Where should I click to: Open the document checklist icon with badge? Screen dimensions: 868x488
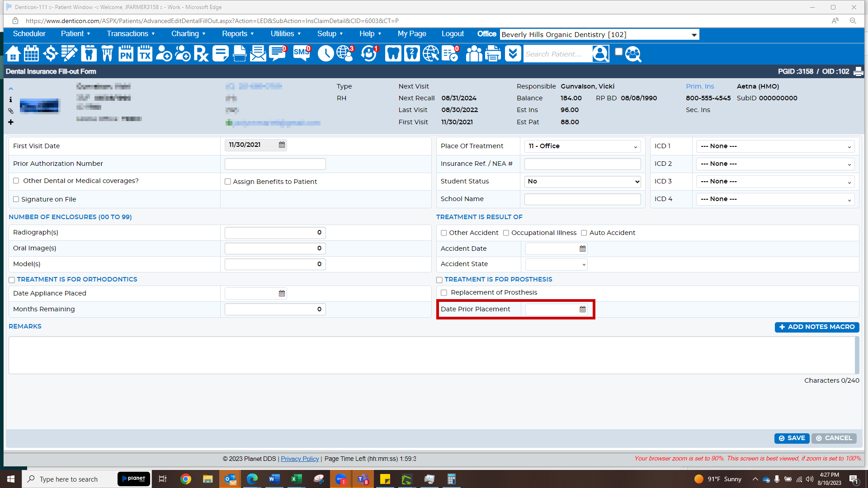450,54
